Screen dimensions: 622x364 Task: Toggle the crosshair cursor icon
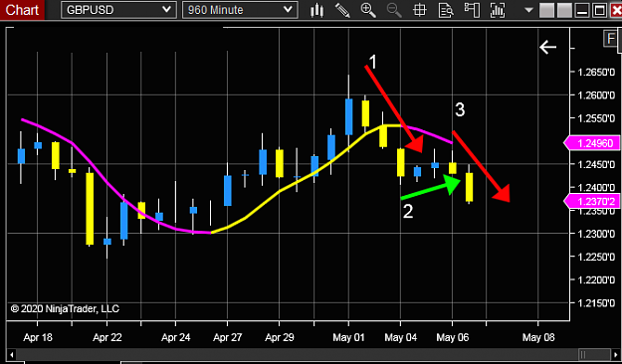pos(420,10)
